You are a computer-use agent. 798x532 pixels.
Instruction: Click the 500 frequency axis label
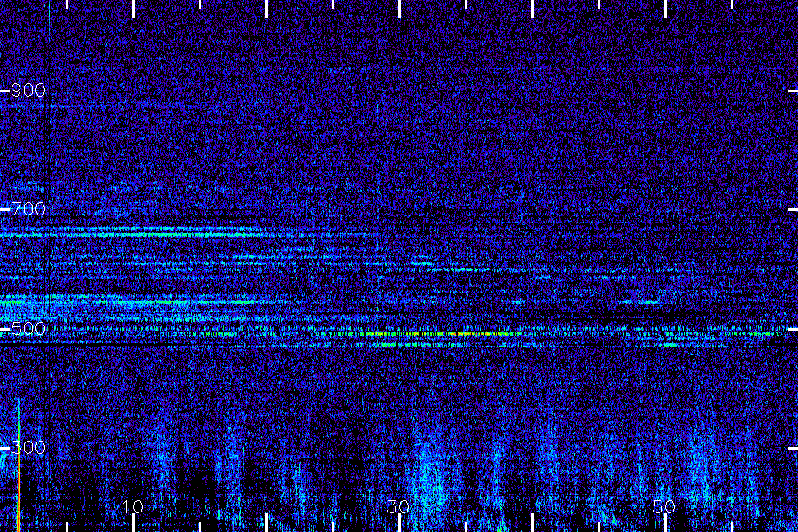(x=28, y=329)
